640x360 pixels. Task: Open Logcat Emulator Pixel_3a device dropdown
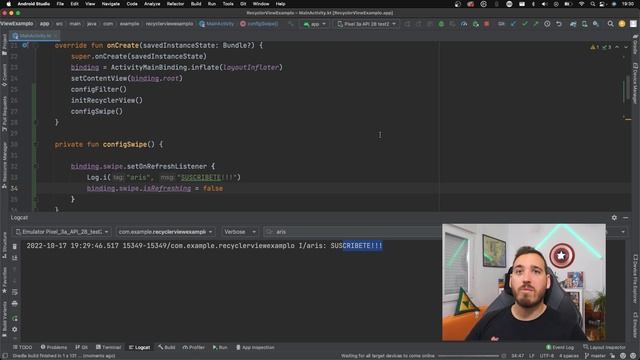click(x=62, y=232)
